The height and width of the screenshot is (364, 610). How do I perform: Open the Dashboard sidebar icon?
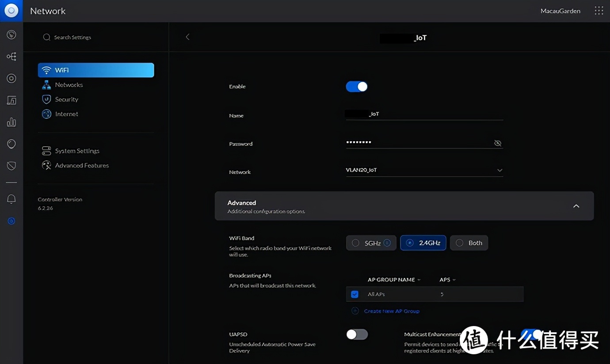[x=11, y=34]
